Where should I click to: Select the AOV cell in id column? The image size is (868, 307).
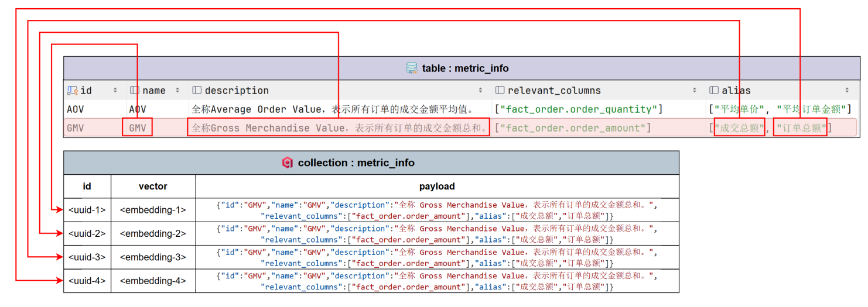pyautogui.click(x=76, y=109)
